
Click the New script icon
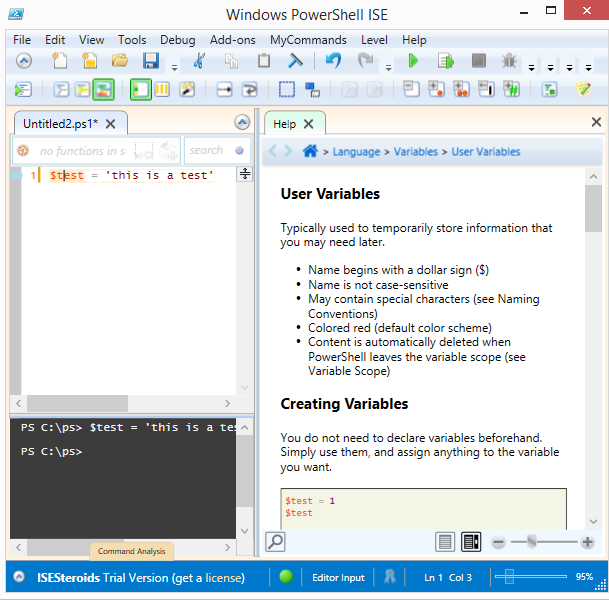point(59,61)
